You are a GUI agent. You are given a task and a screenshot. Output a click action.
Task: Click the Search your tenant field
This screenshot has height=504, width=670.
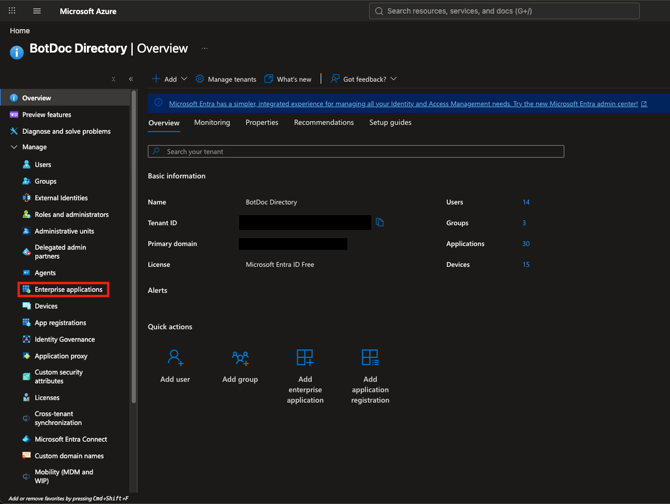356,152
